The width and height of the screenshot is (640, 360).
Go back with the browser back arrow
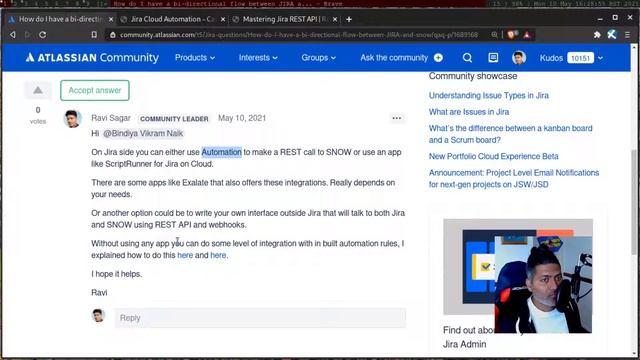click(13, 35)
